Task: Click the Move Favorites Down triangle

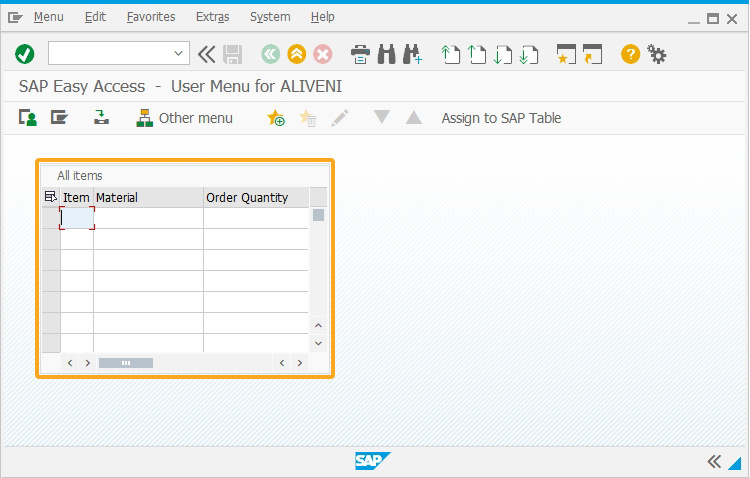Action: tap(382, 117)
